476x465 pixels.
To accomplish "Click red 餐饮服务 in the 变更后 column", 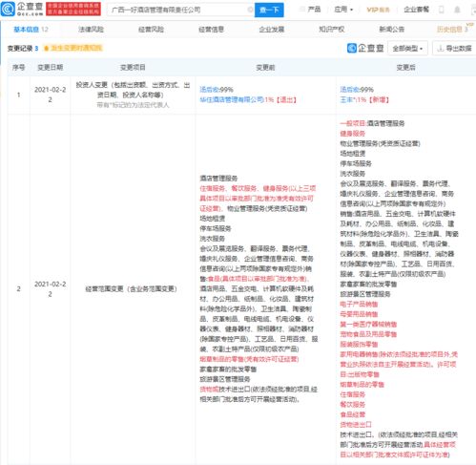I will tap(353, 404).
